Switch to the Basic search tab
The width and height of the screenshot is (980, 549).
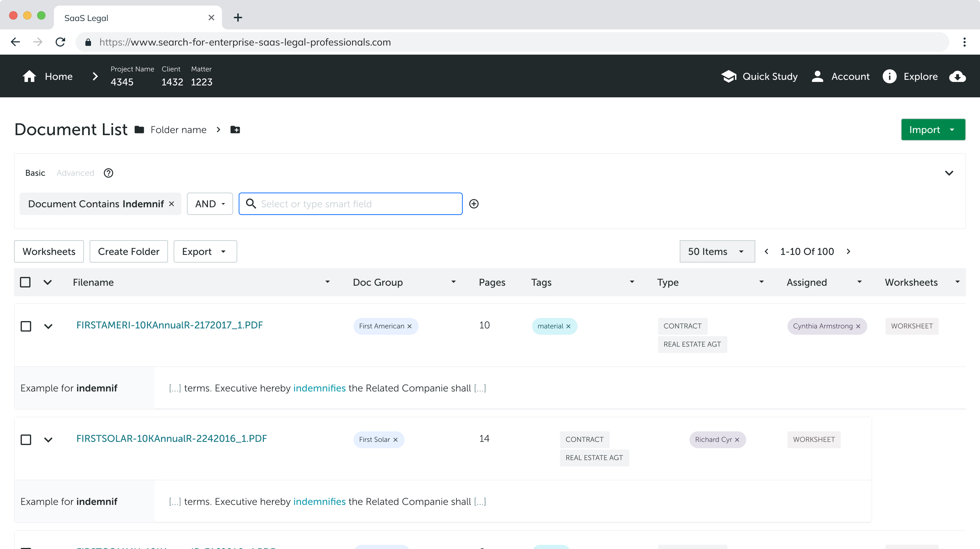(35, 173)
